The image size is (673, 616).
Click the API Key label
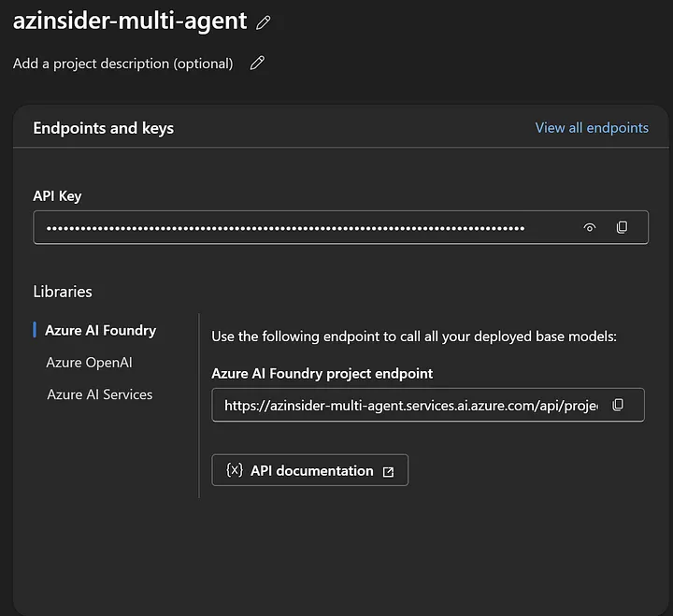pos(58,195)
